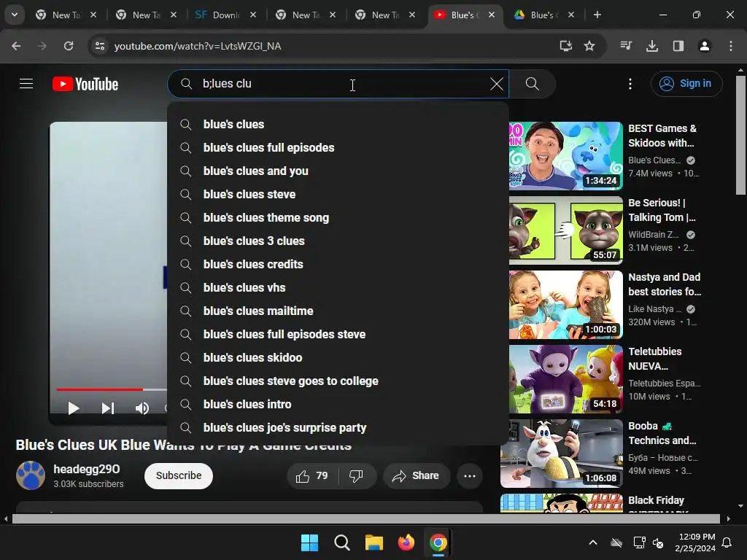747x560 pixels.
Task: Launch Firefox from taskbar
Action: [x=406, y=542]
